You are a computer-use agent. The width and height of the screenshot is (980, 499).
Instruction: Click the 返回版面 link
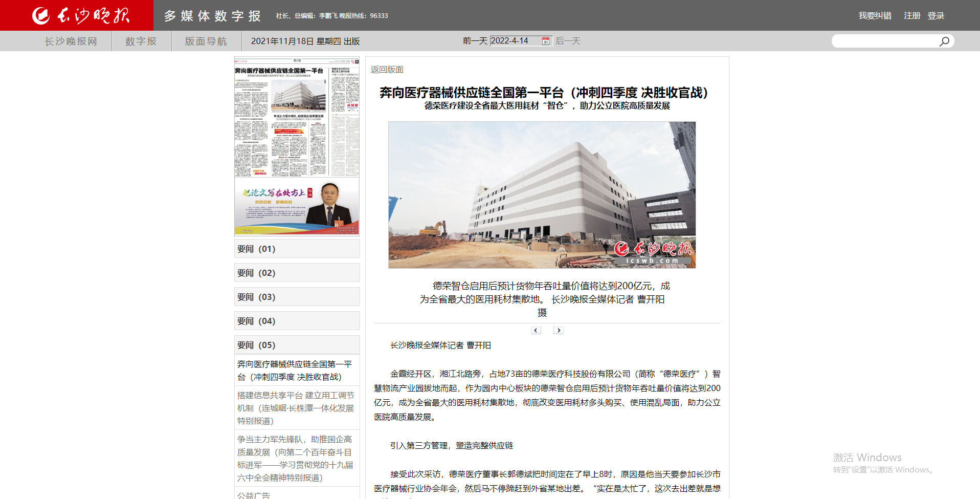[386, 70]
